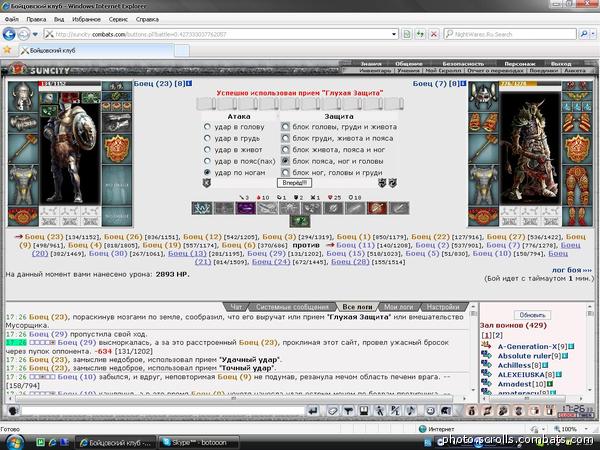This screenshot has height=450, width=600.
Task: Select attack 'удар в грудь'
Action: pyautogui.click(x=207, y=138)
